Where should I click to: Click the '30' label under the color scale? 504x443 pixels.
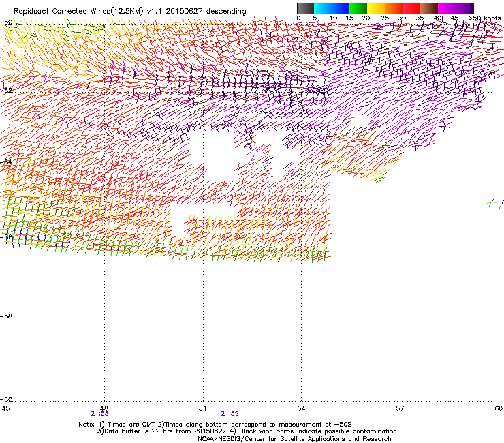402,18
